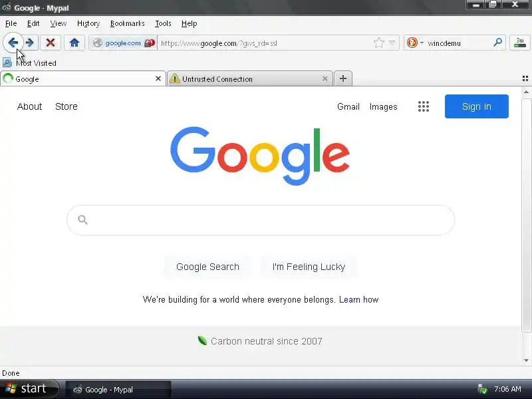Click the blue Sign in button
Viewport: 532px width, 399px height.
click(x=476, y=106)
